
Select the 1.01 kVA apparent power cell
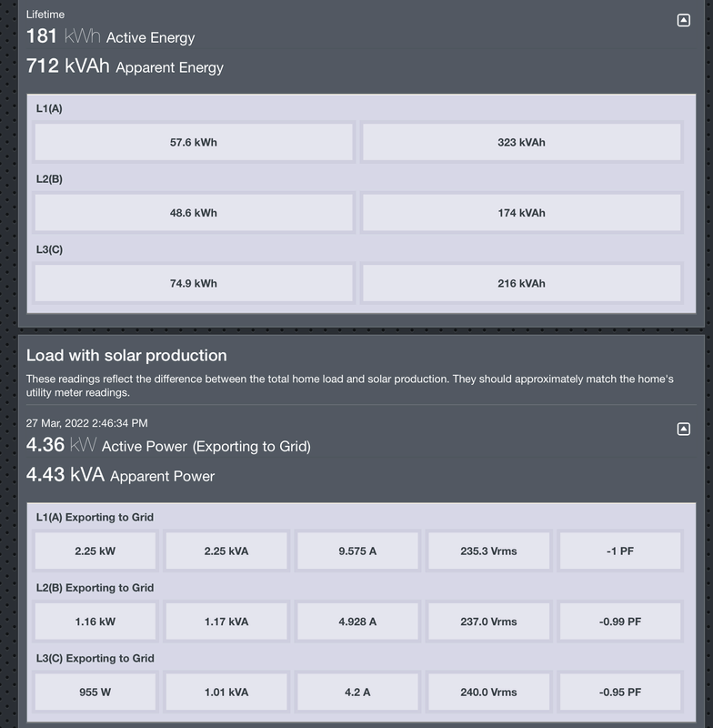click(226, 692)
